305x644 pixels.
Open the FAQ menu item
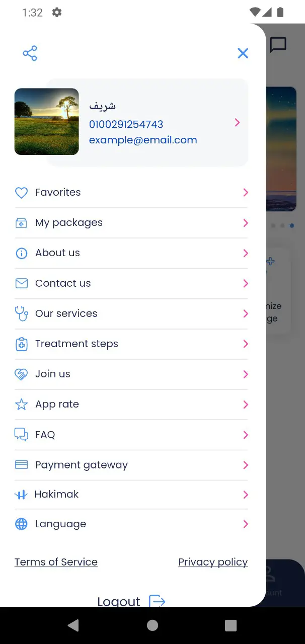pos(45,435)
